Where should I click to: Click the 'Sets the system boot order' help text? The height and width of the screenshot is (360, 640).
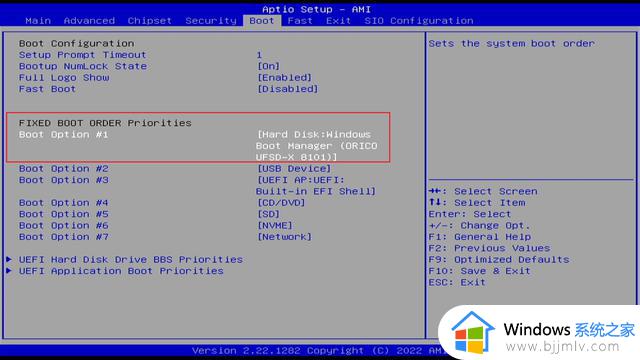(x=511, y=44)
